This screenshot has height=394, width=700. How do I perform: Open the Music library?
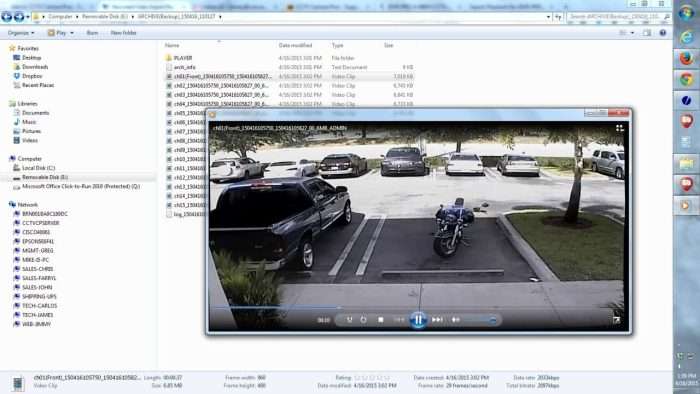[29, 122]
